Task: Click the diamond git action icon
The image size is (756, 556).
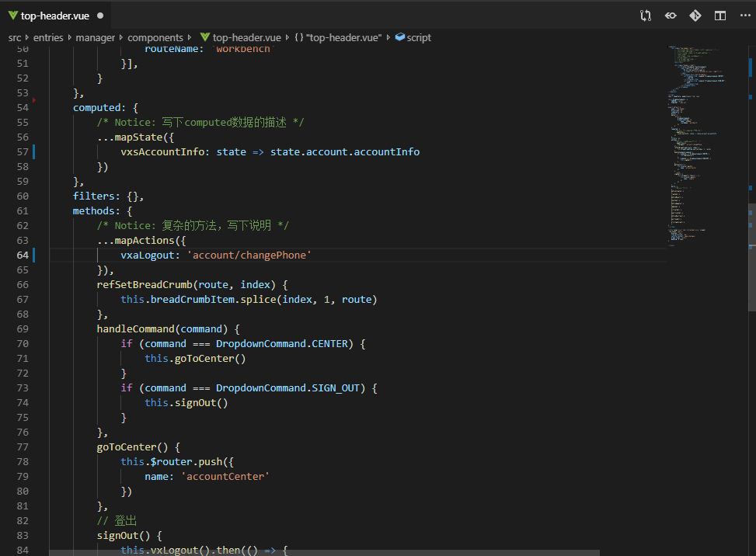Action: point(695,16)
